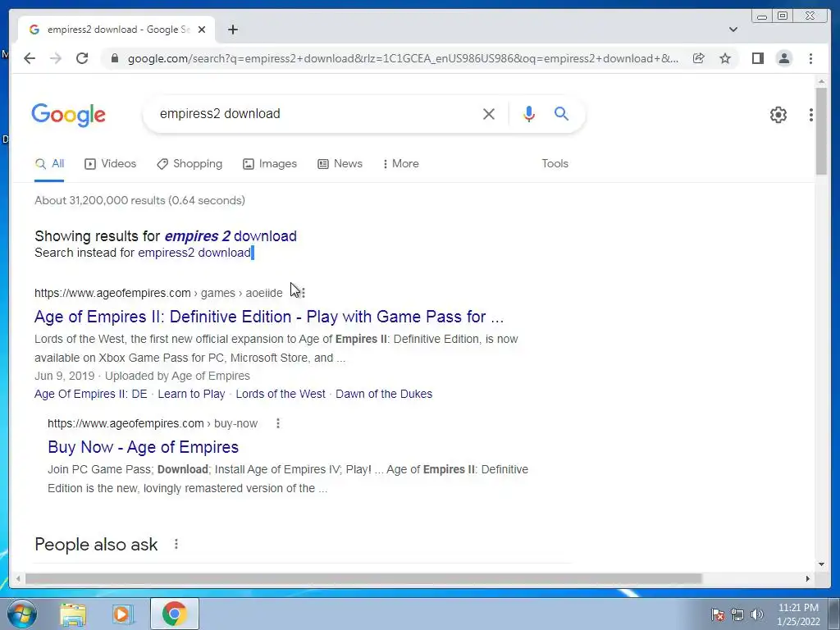Open Age Of Empires II: DE sitelink

point(90,395)
